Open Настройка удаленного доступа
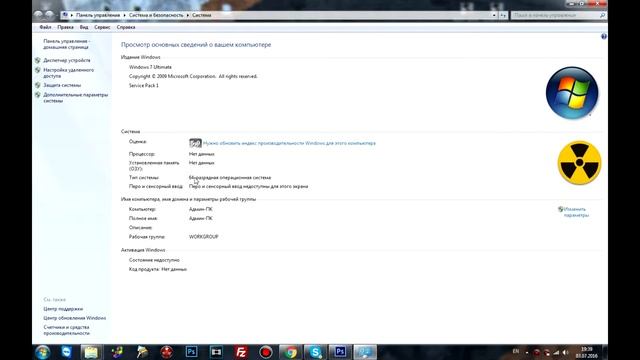Screen dimensions: 640x360 pos(69,73)
